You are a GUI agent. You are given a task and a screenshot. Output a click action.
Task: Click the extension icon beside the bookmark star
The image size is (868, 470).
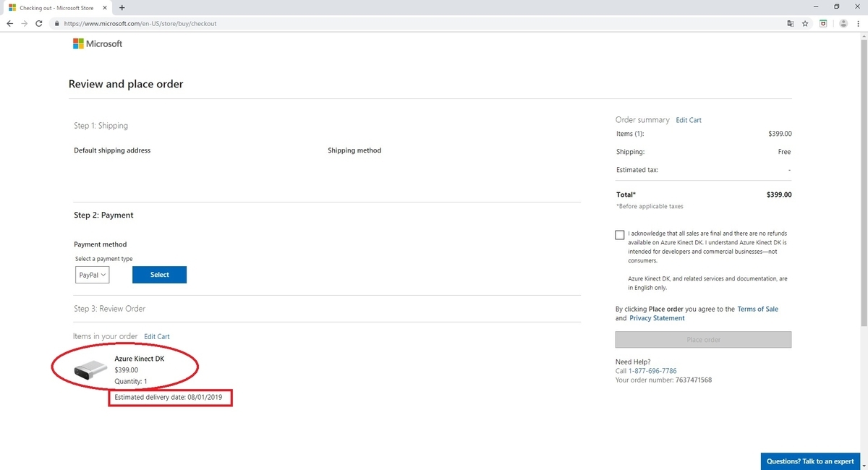(x=823, y=23)
